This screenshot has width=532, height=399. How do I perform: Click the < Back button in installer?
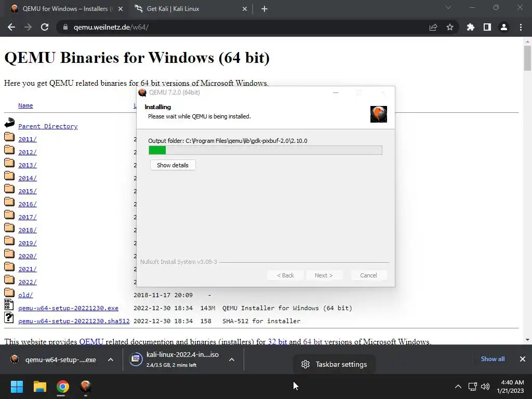coord(285,275)
